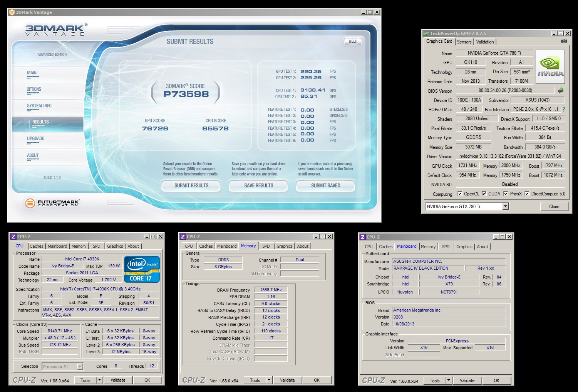
Task: Click Validate in the CPU-Z Mainboard window
Action: 467,380
